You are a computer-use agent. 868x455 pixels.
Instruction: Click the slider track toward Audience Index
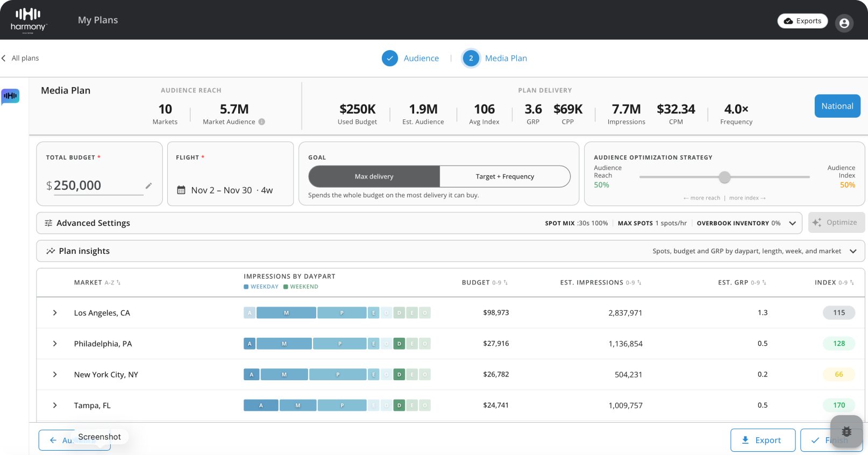click(771, 177)
